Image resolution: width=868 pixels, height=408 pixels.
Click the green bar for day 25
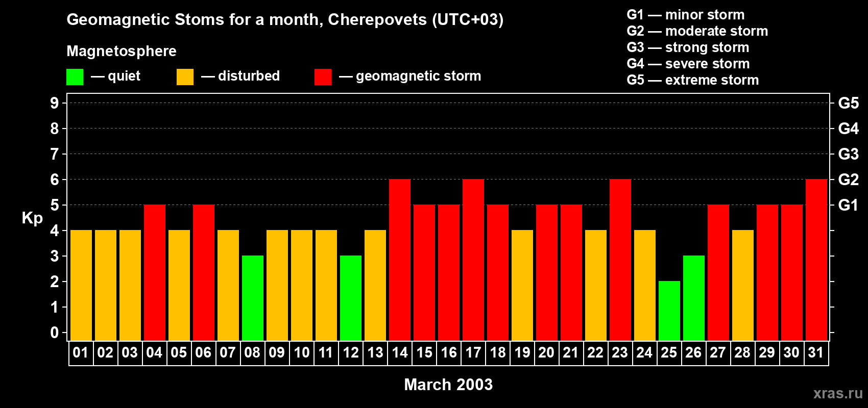669,311
